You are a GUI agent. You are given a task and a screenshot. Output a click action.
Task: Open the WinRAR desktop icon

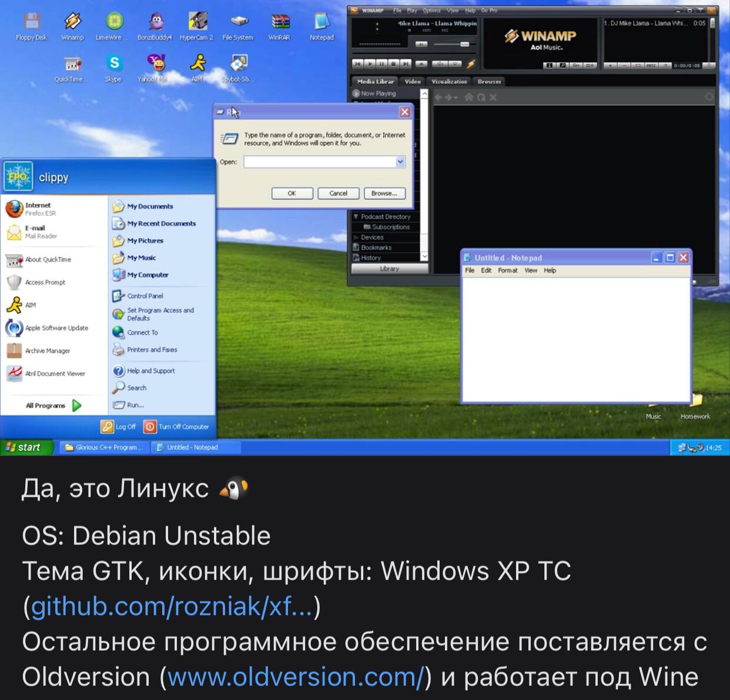(279, 24)
